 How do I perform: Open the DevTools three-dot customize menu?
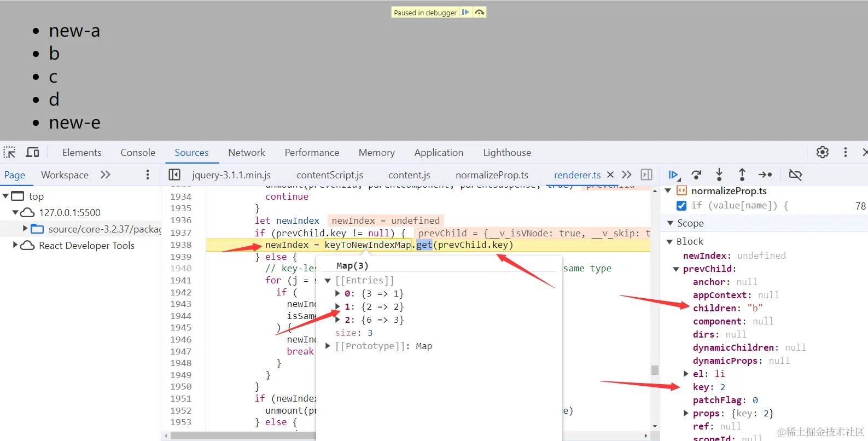(x=846, y=152)
